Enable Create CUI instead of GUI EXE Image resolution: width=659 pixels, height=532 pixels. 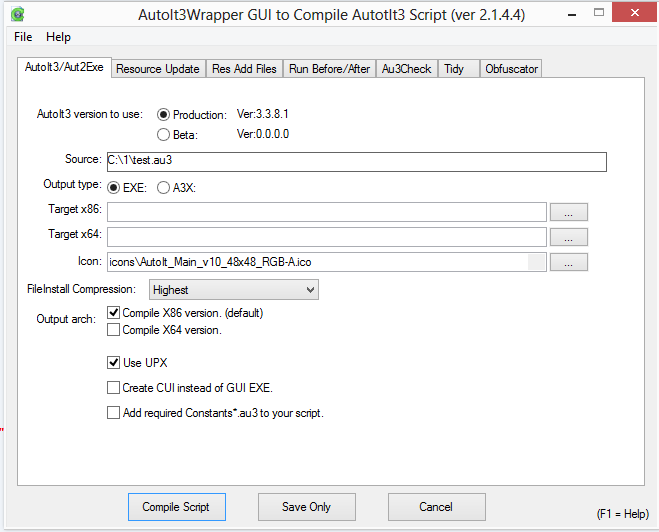pyautogui.click(x=114, y=388)
